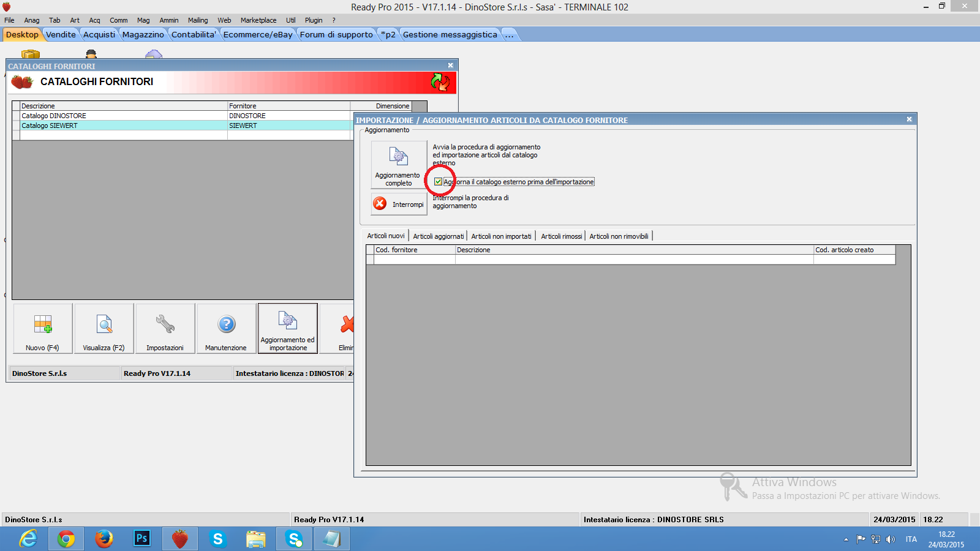
Task: Click the Visualizza (F2) magnifier button
Action: click(x=104, y=329)
